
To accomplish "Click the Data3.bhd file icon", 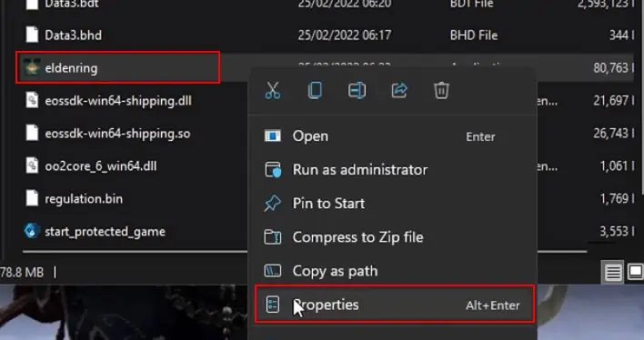I will point(32,35).
